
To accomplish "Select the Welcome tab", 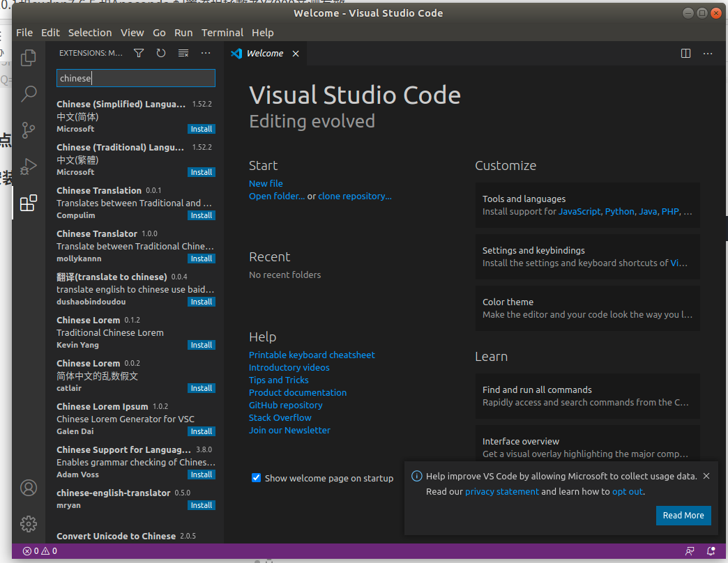I will 264,54.
